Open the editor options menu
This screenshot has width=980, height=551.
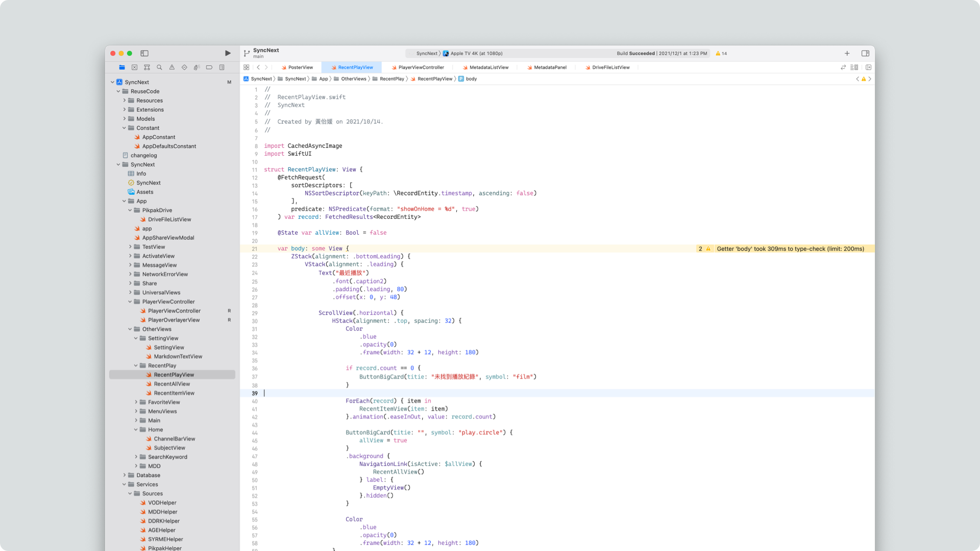854,67
